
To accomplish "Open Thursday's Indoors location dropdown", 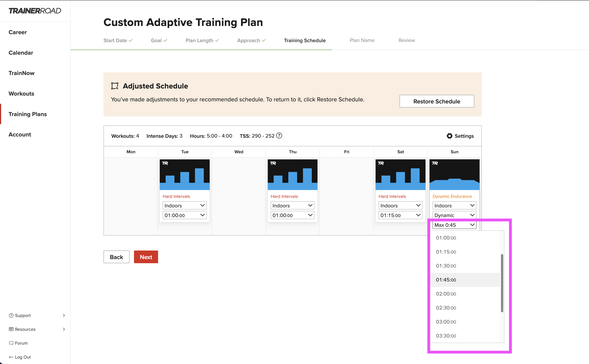I will point(293,205).
